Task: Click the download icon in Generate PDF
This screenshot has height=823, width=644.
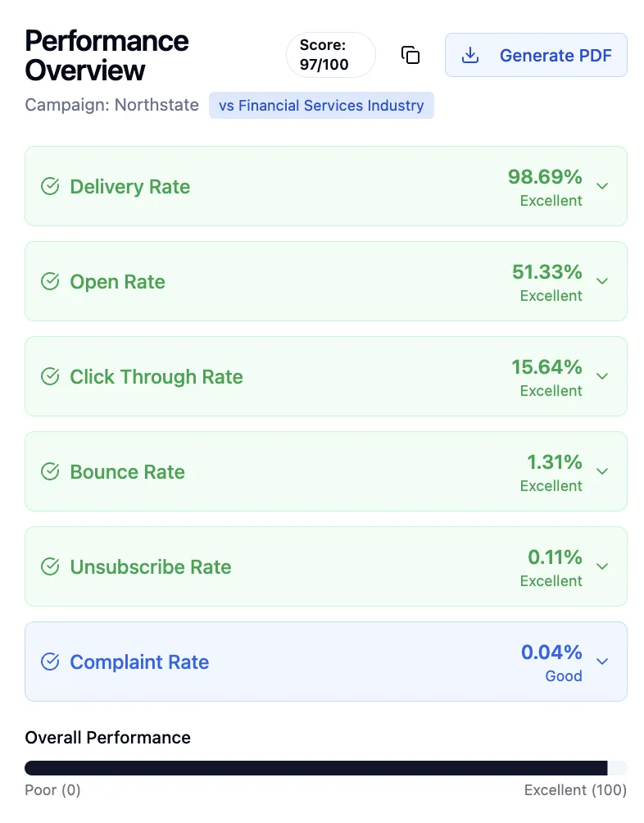Action: click(x=469, y=55)
